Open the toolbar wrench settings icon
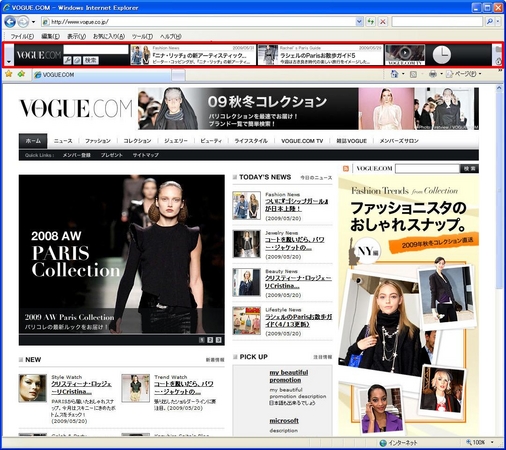The height and width of the screenshot is (450, 506). (x=67, y=60)
